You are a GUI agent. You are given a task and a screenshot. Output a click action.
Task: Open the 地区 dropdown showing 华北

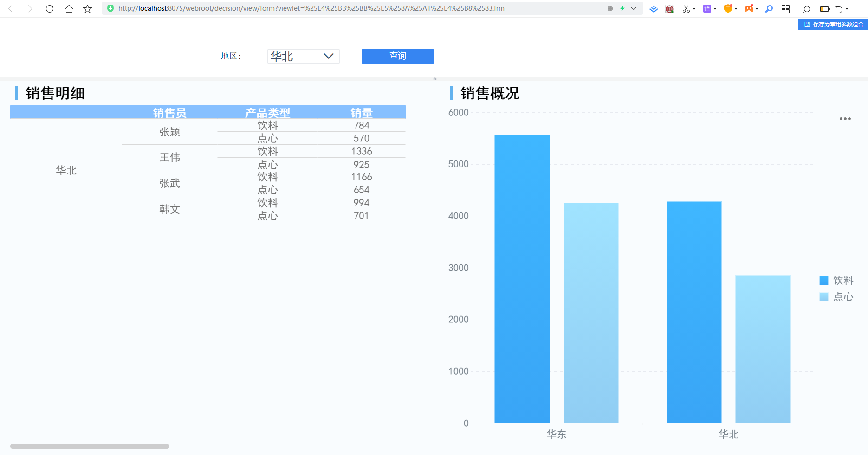(304, 56)
